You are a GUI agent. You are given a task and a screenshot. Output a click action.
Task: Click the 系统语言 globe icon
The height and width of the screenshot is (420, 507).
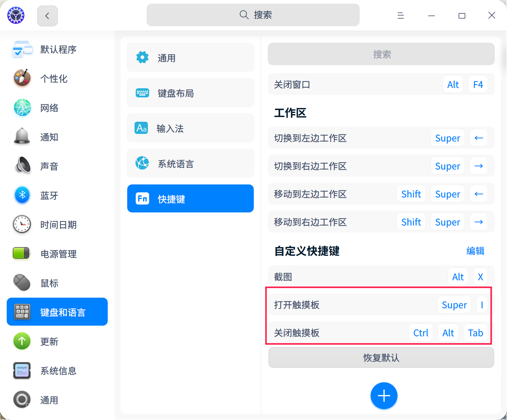coord(142,163)
